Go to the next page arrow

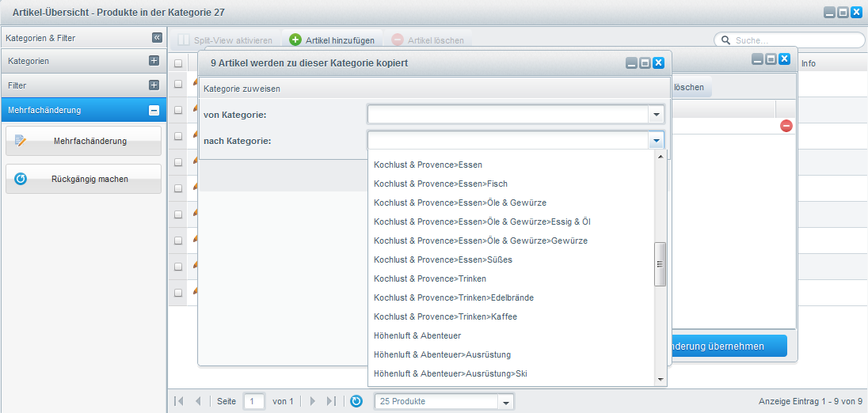[x=313, y=401]
